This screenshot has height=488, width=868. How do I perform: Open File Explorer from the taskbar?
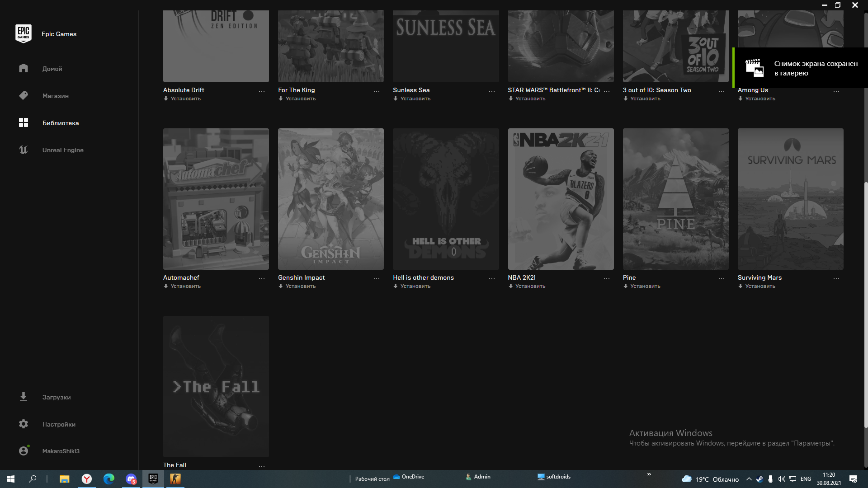(65, 479)
